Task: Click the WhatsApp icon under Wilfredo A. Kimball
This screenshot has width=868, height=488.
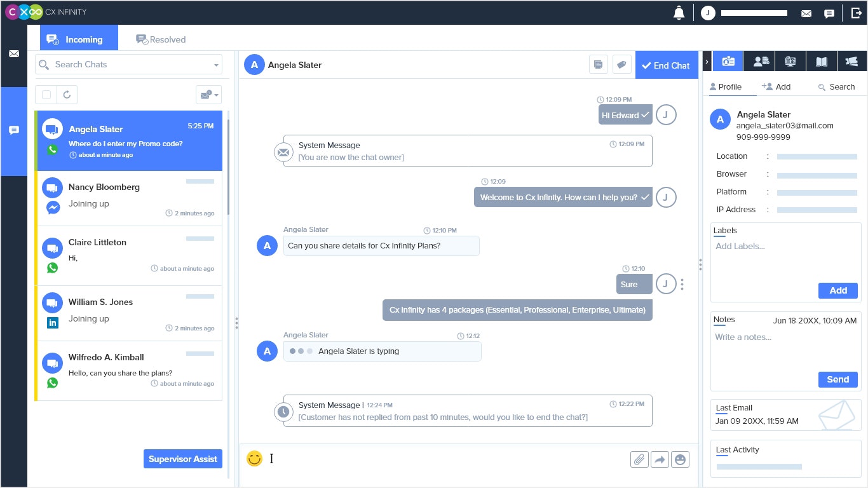Action: [53, 383]
